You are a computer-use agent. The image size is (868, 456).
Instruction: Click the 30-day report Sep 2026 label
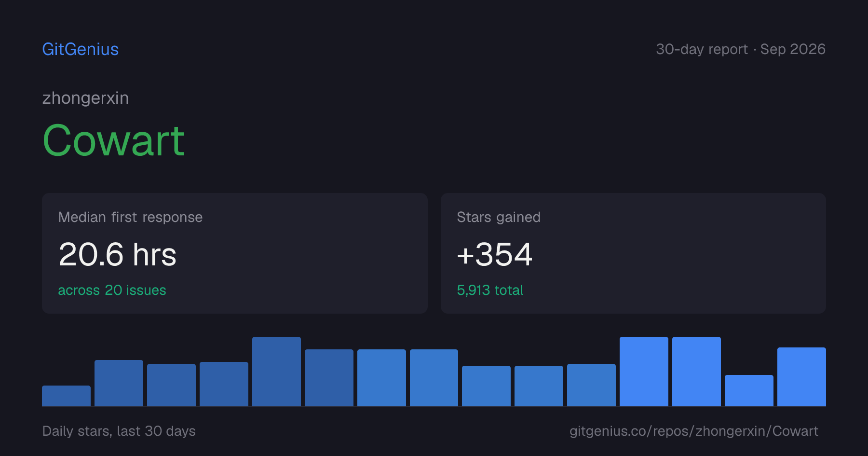click(x=741, y=49)
